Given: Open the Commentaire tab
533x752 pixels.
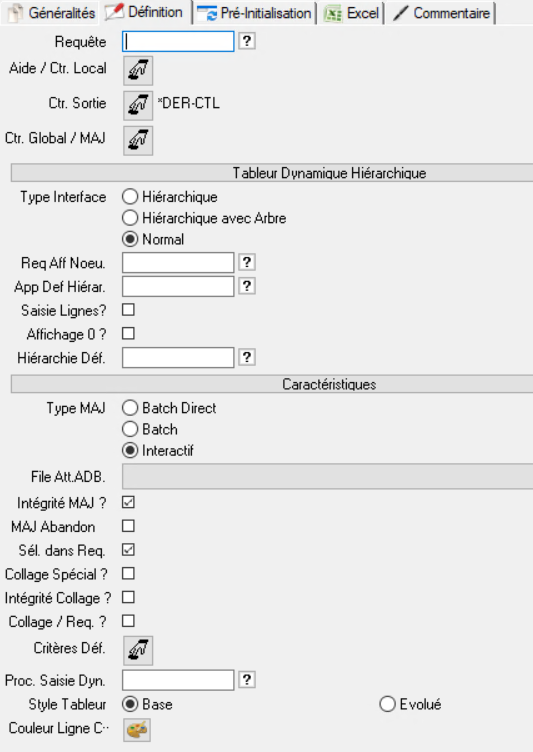Looking at the screenshot, I should tap(441, 13).
